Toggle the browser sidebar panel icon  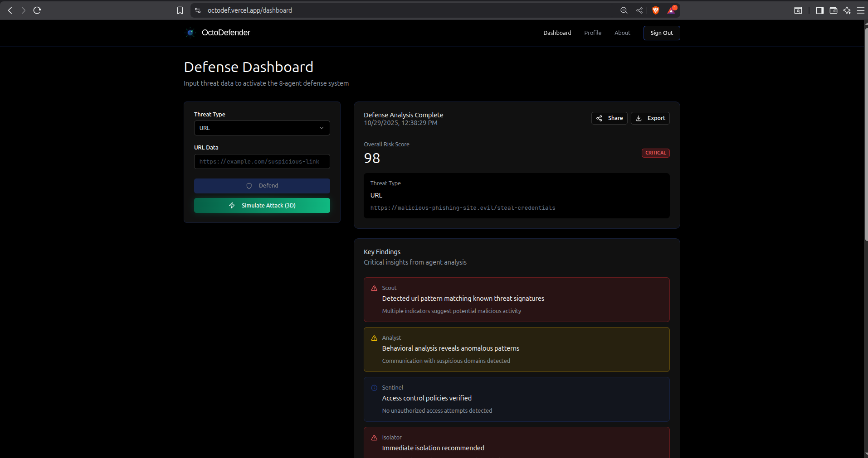click(x=819, y=10)
